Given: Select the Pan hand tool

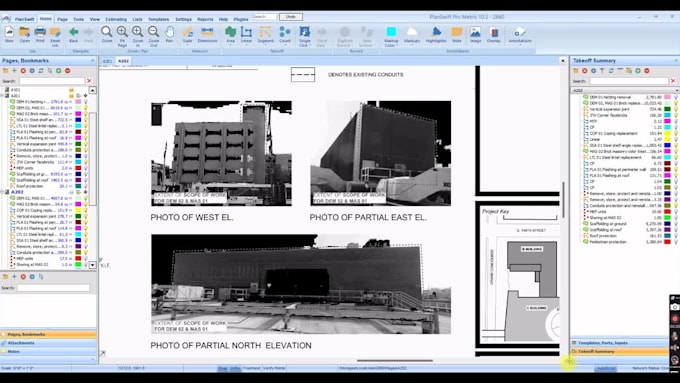Looking at the screenshot, I should pyautogui.click(x=169, y=34).
